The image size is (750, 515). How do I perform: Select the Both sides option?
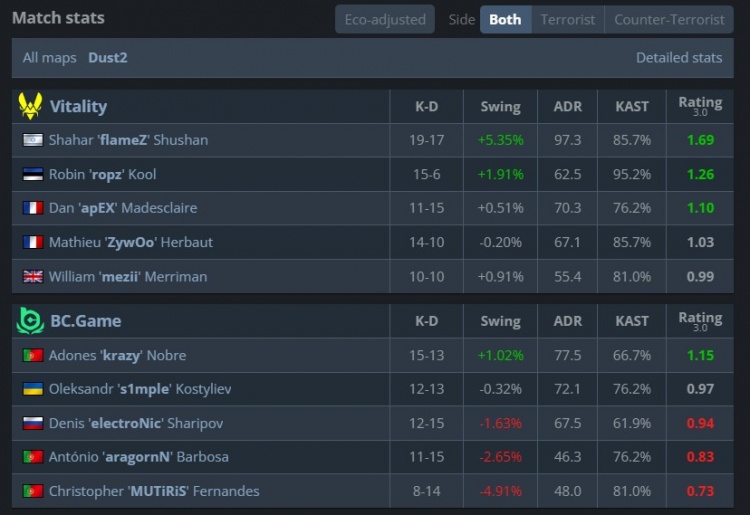[x=505, y=19]
